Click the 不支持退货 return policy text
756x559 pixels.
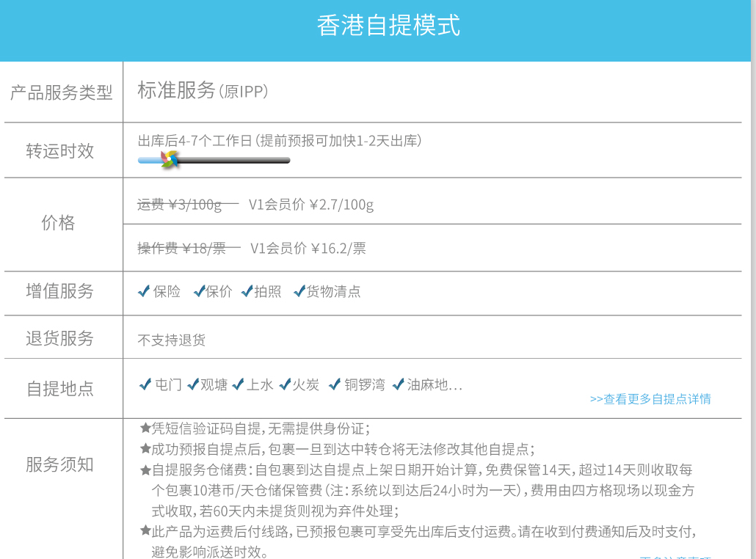coord(172,340)
